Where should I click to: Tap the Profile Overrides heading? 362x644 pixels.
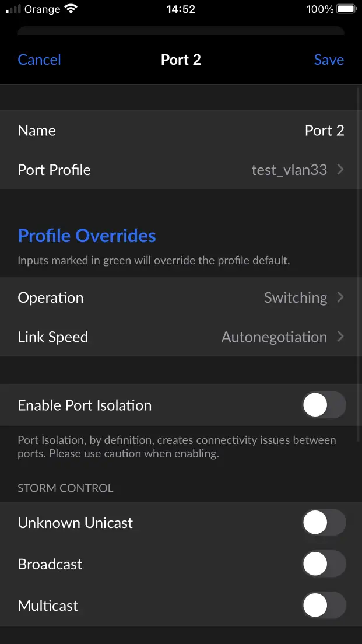click(x=87, y=236)
